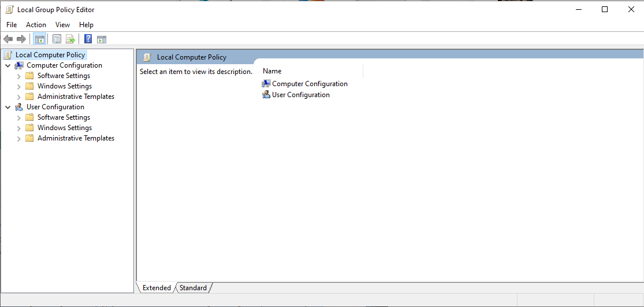Open the File menu
Screen dimensions: 644x307
12,25
